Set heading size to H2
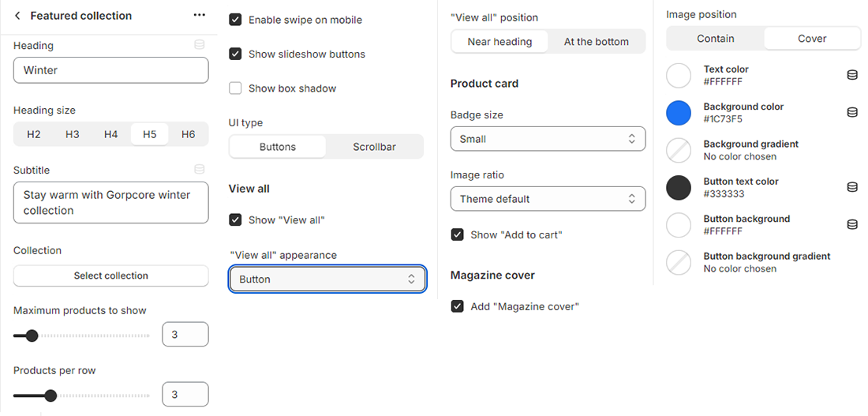868x416 pixels. tap(34, 135)
